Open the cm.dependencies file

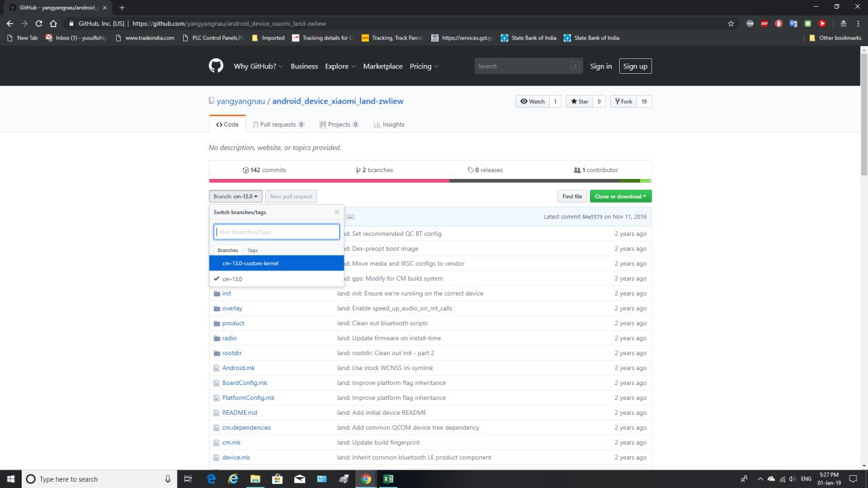246,428
